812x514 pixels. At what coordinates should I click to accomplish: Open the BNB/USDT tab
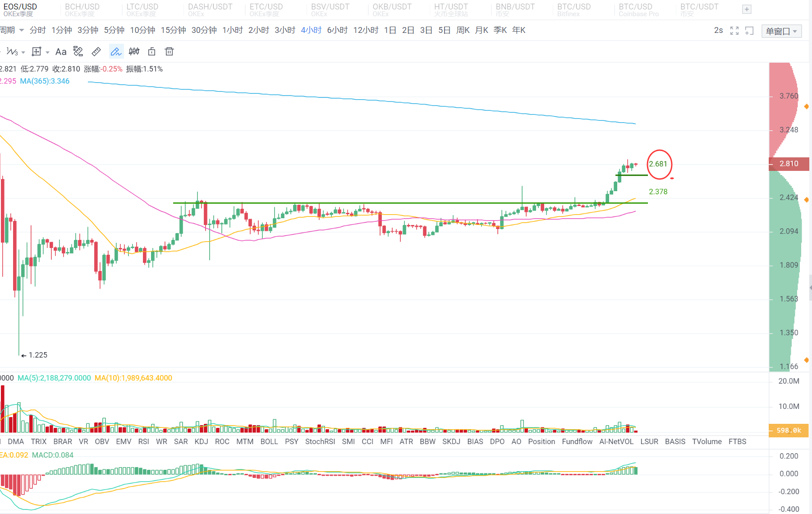point(515,10)
